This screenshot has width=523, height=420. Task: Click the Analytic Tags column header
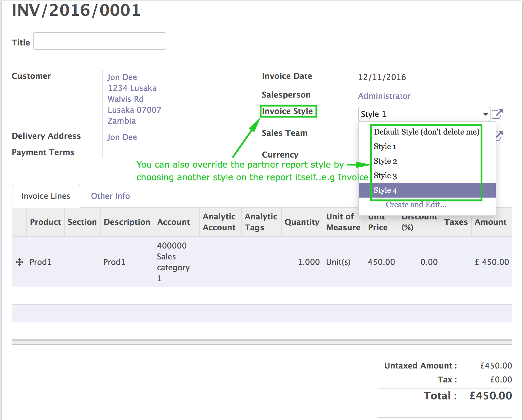(261, 222)
